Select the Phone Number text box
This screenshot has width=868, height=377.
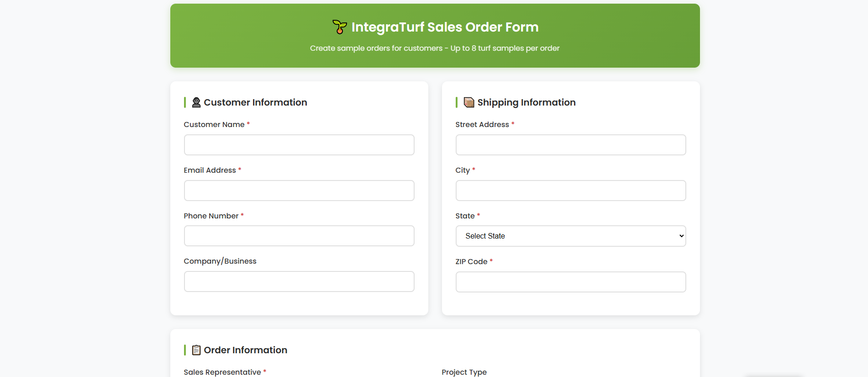299,236
